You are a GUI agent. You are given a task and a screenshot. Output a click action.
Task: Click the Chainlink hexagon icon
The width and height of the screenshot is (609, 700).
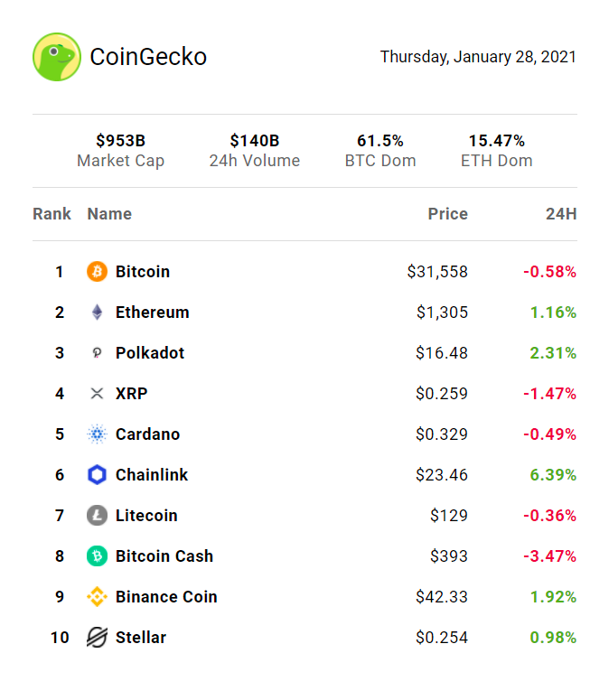pyautogui.click(x=97, y=475)
